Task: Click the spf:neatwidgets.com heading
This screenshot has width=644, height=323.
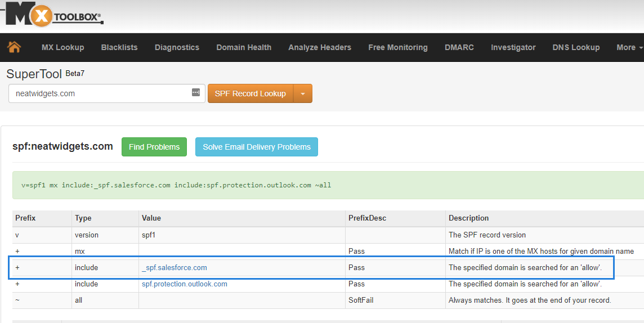Action: tap(63, 146)
